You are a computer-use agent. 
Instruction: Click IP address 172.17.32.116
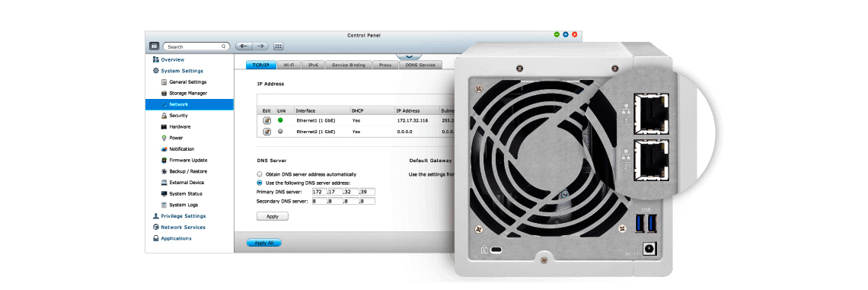point(413,120)
